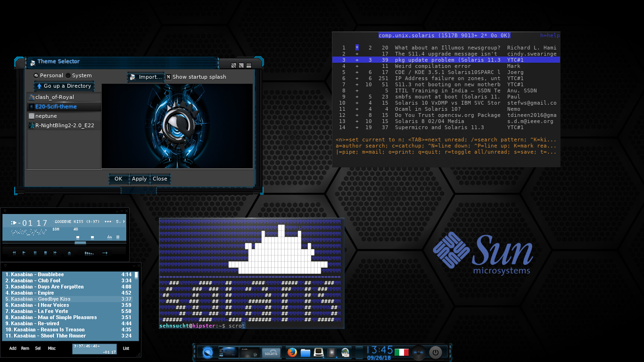This screenshot has width=644, height=362.
Task: Confirm theme with the OK button
Action: (118, 179)
